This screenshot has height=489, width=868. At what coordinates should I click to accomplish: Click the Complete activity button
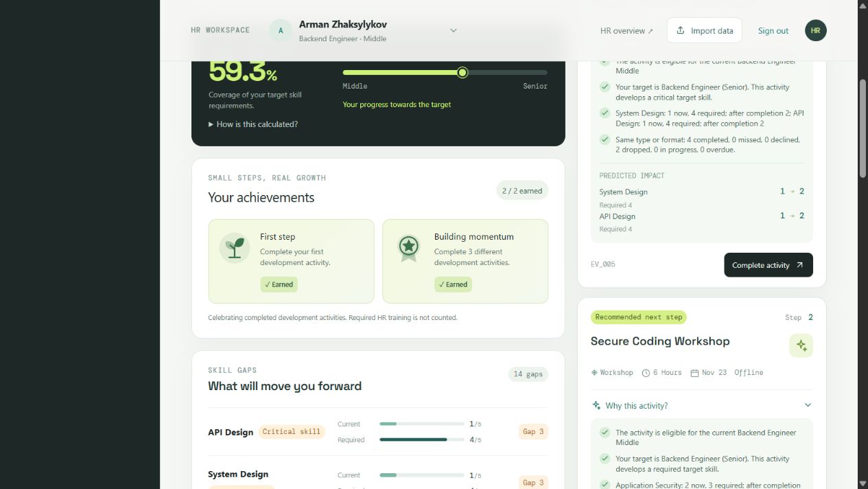[768, 265]
